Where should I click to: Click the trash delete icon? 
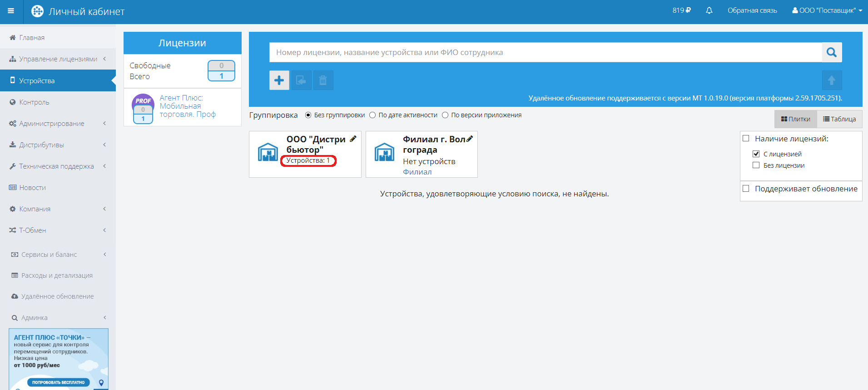[323, 80]
